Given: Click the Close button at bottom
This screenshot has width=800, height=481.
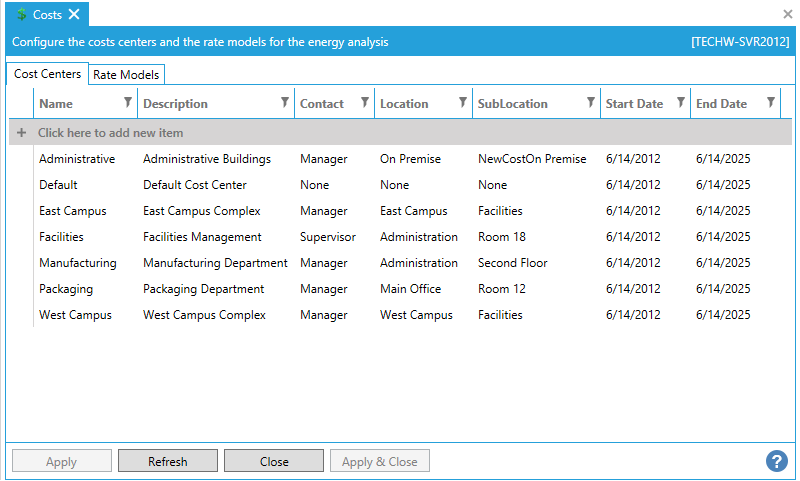Looking at the screenshot, I should 274,461.
